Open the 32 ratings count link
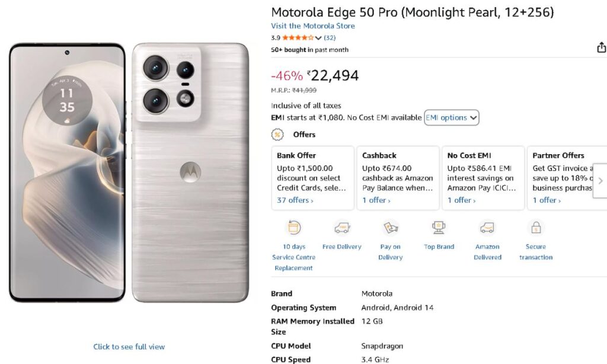Image resolution: width=607 pixels, height=364 pixels. click(330, 38)
